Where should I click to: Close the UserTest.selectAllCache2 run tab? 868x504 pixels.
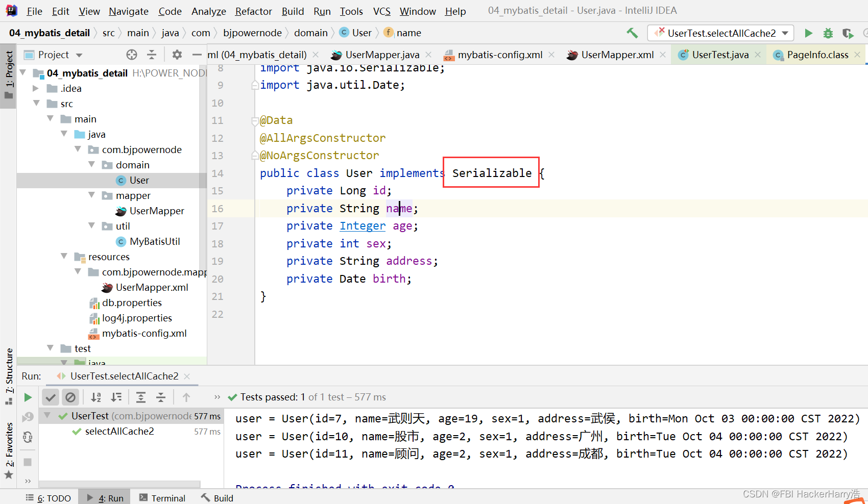[187, 376]
